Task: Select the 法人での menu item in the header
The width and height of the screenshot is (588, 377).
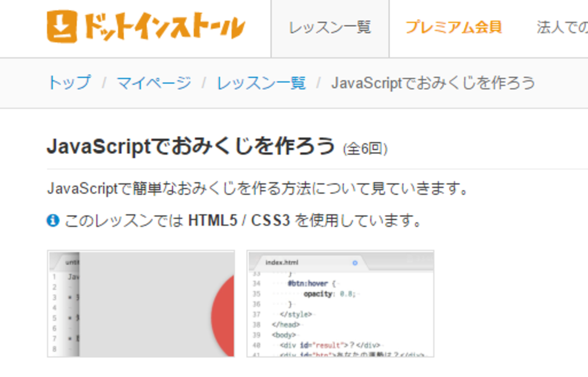Action: 562,28
